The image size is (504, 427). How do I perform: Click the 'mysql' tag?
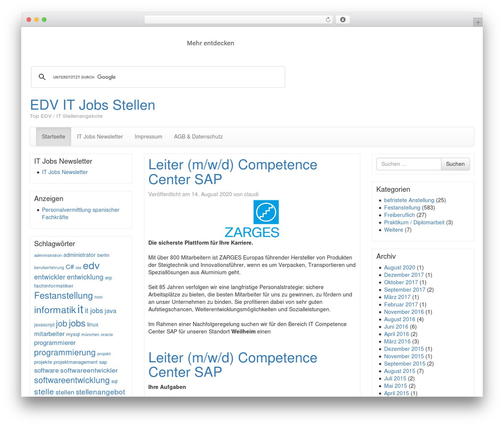[73, 334]
